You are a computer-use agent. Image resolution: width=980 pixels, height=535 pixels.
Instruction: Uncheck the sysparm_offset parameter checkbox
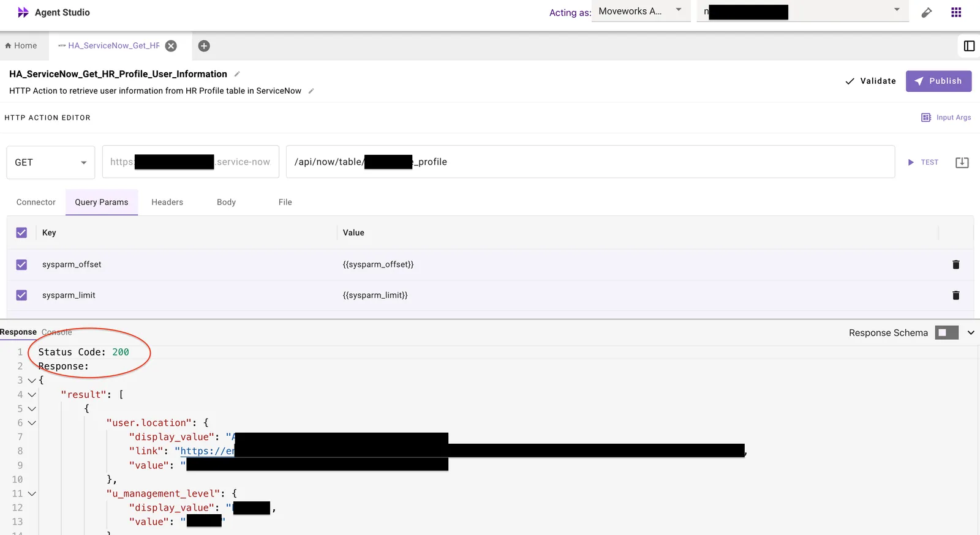[x=21, y=264]
